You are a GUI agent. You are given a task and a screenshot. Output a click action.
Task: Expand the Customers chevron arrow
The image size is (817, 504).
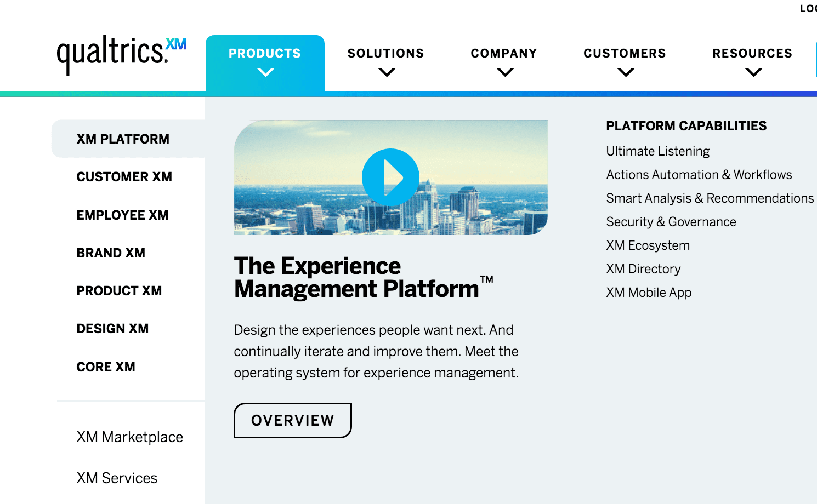tap(626, 72)
